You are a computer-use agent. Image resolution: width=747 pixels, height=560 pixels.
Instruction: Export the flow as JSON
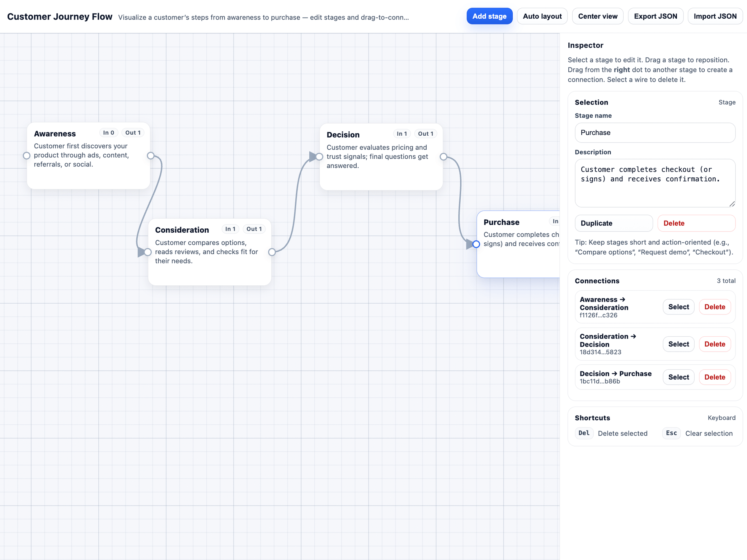655,16
